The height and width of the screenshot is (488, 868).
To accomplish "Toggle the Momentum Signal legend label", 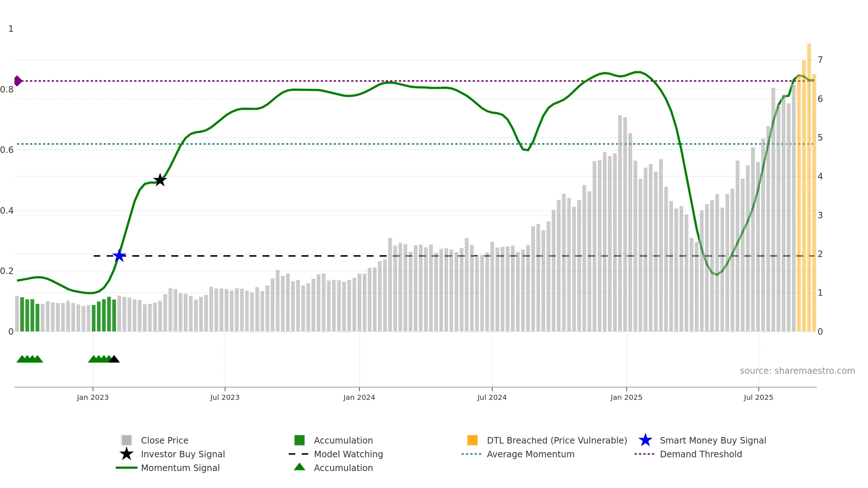I will [180, 468].
